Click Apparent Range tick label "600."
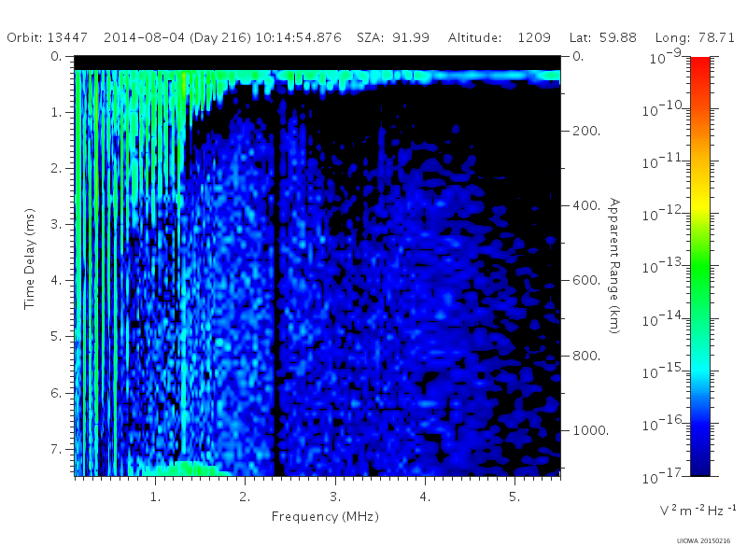 (586, 280)
